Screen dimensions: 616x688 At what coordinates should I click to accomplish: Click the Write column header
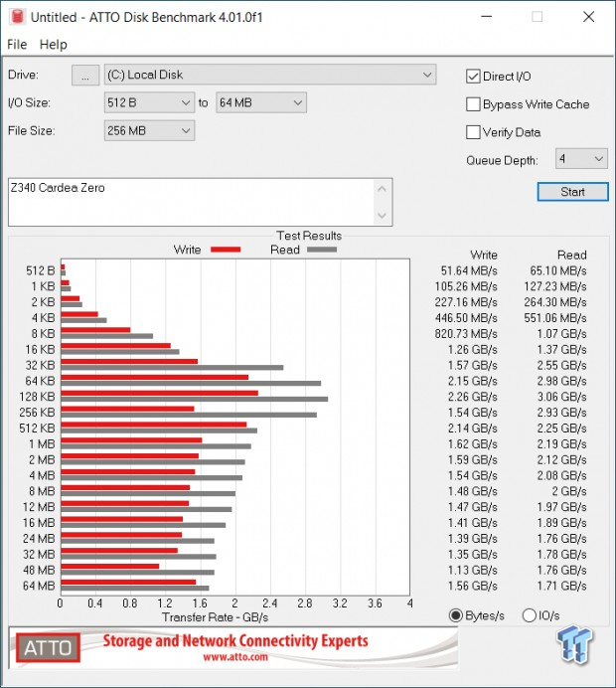pos(484,255)
